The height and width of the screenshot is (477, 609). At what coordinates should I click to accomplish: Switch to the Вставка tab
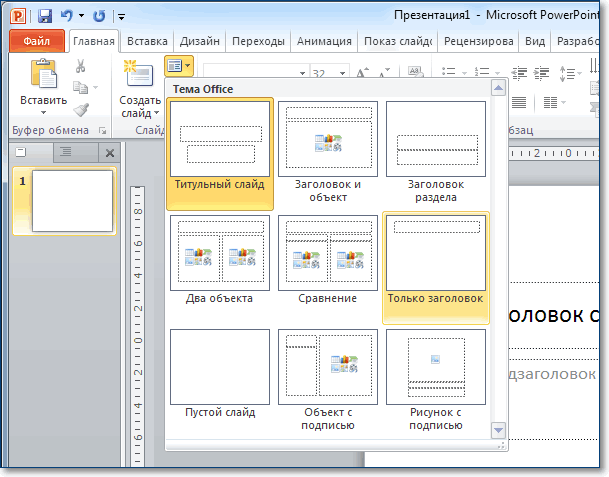(x=147, y=41)
